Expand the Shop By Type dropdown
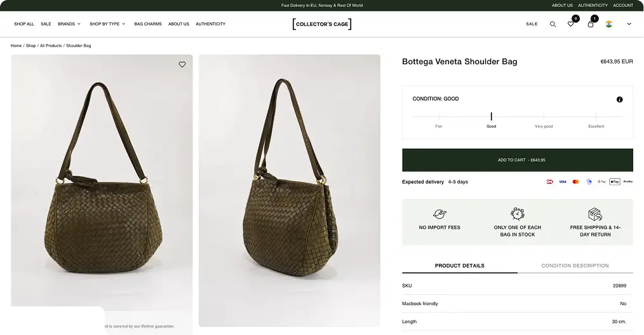 tap(107, 24)
